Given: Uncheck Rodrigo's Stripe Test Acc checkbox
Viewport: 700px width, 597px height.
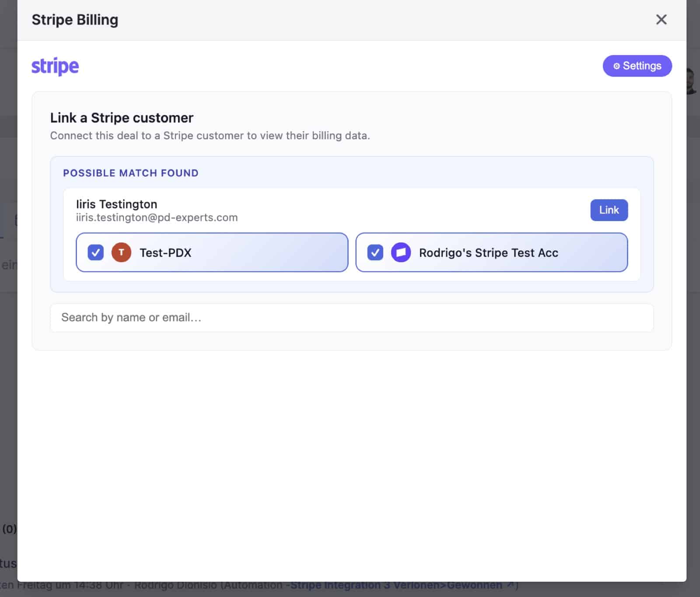Looking at the screenshot, I should (x=375, y=253).
